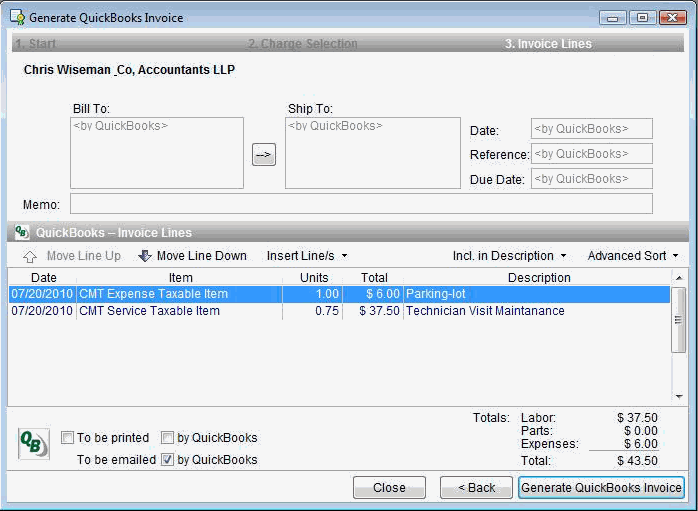Click into the Memo text field
Image resolution: width=698 pixels, height=511 pixels.
tap(360, 204)
